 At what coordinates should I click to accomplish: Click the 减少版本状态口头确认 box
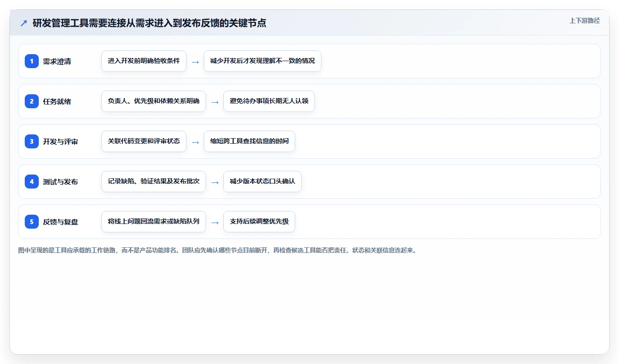263,182
